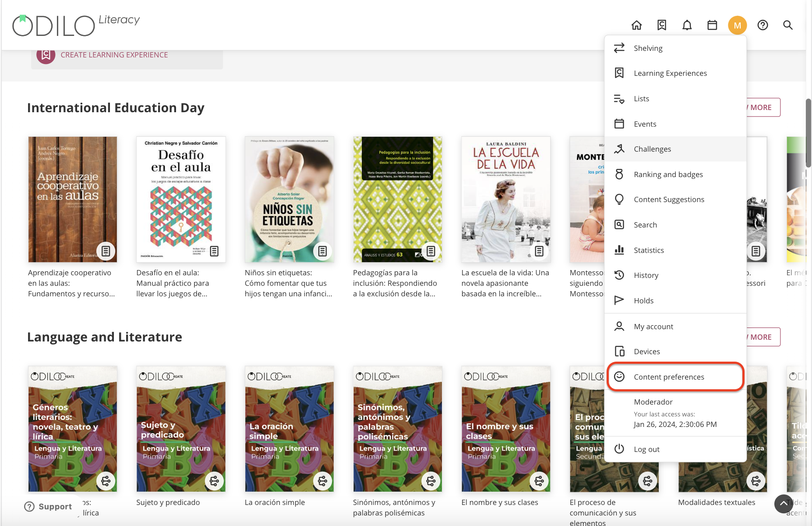Click ebook badge on Desafío en el aula cover
Screen dimensions: 812x526
(214, 251)
